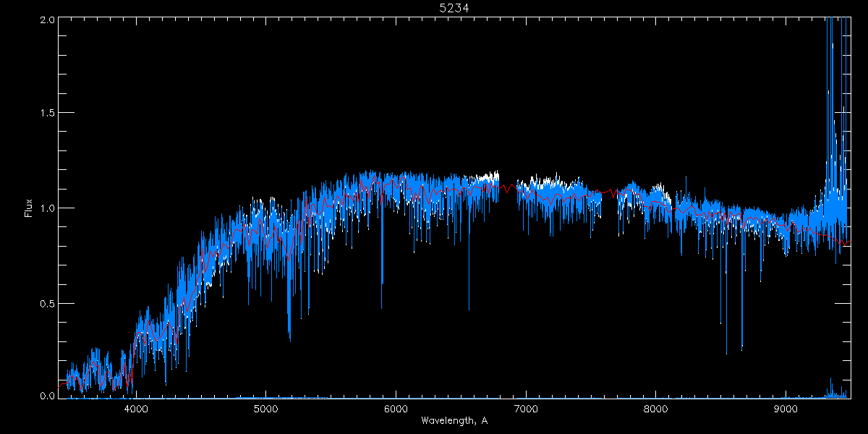Viewport: 868px width, 434px height.
Task: Select the 9000 x-axis tick label
Action: (786, 407)
